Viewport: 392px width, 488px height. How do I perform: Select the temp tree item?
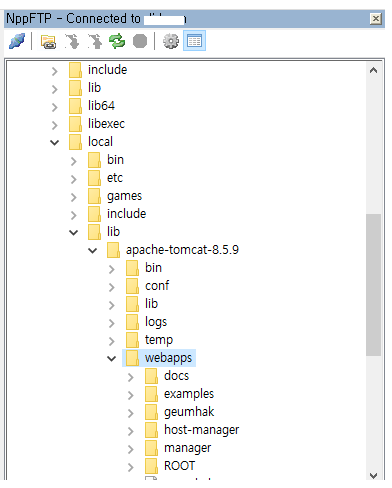click(x=159, y=340)
